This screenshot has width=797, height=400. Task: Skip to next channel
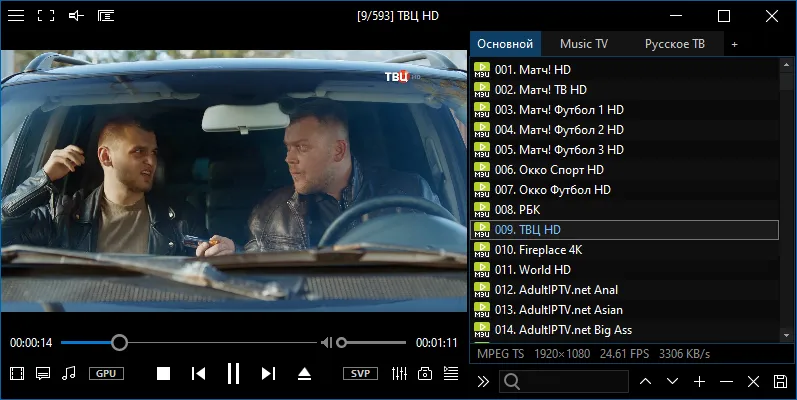[268, 374]
